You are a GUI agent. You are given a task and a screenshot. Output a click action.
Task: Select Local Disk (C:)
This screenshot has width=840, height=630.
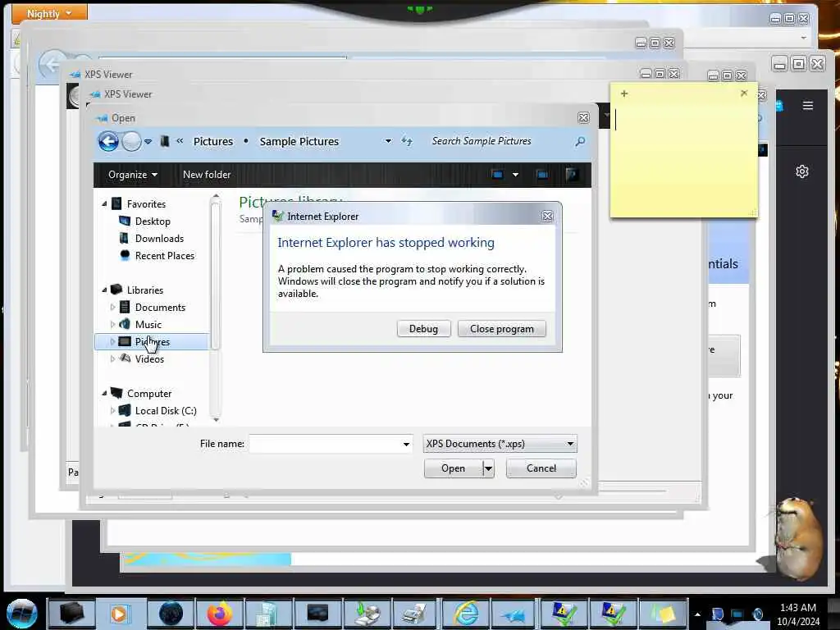[166, 411]
